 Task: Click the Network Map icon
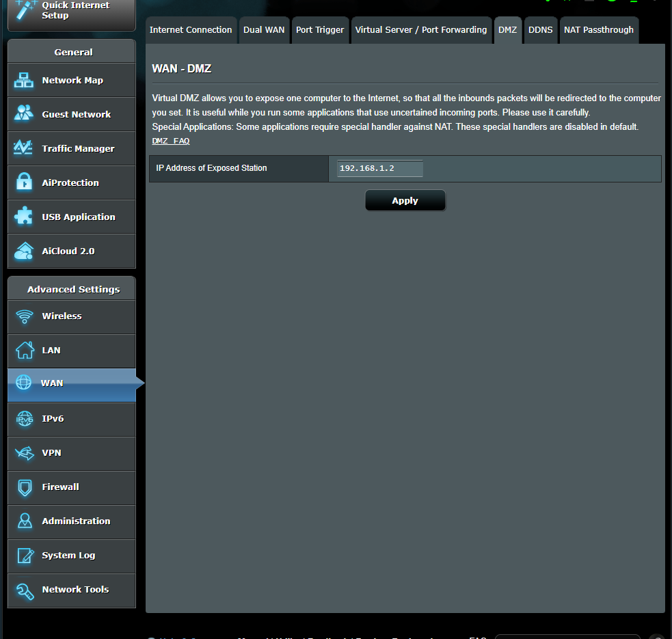[x=24, y=81]
